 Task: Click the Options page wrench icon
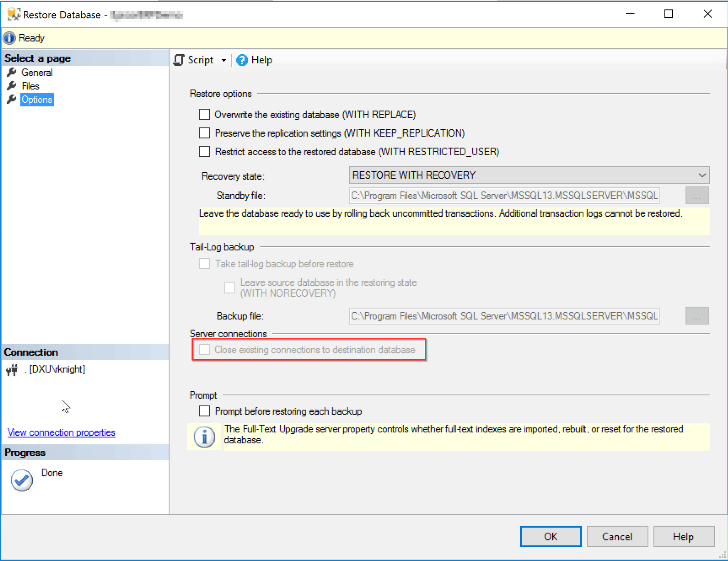(12, 99)
